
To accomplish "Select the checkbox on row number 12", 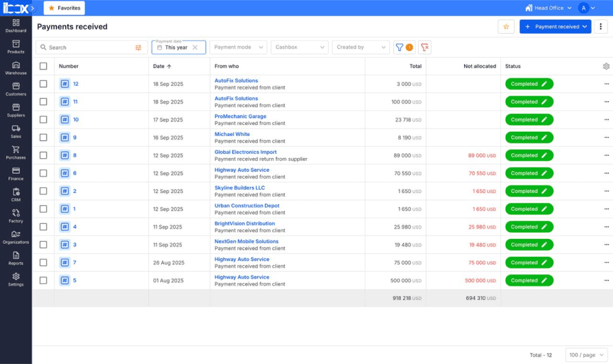I will click(x=44, y=84).
